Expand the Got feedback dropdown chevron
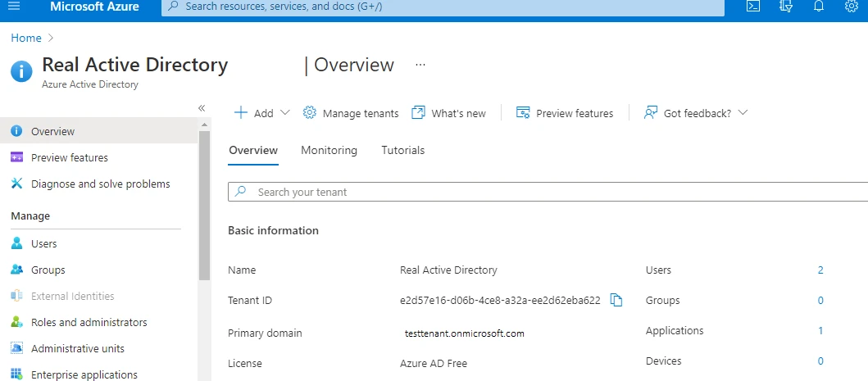Viewport: 868px width, 381px height. point(743,112)
